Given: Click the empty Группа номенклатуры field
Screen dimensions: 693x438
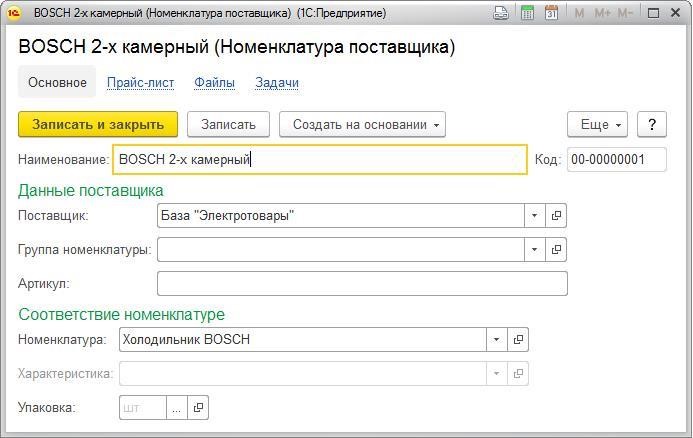Looking at the screenshot, I should click(x=341, y=250).
